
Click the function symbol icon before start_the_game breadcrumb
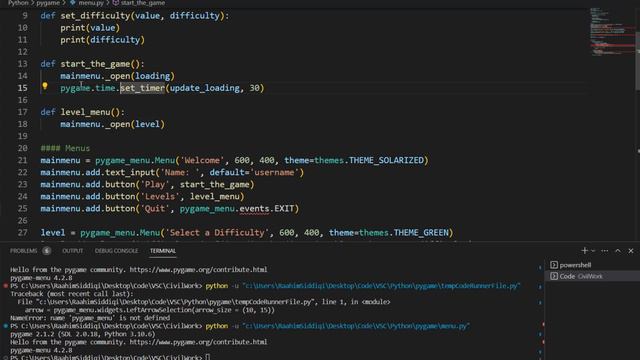point(116,3)
